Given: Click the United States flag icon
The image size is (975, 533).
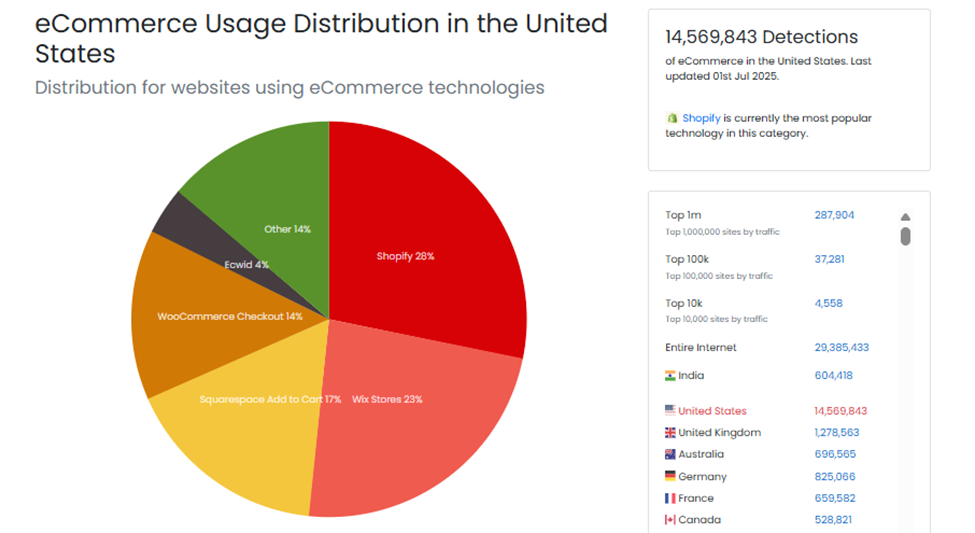Looking at the screenshot, I should click(670, 411).
